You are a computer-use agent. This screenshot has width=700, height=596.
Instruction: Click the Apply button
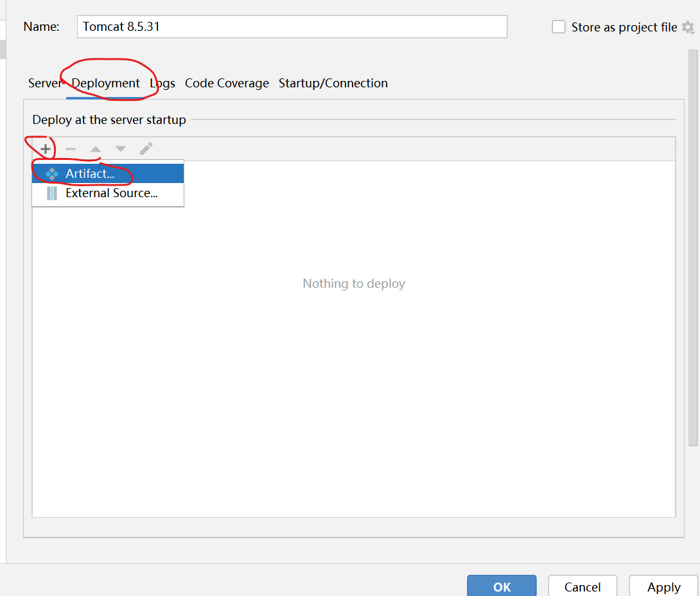coord(664,586)
